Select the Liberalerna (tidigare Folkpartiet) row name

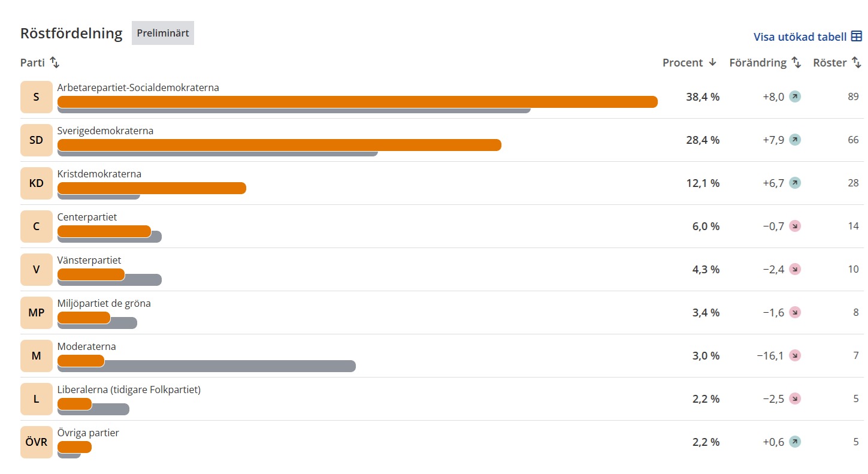click(129, 390)
